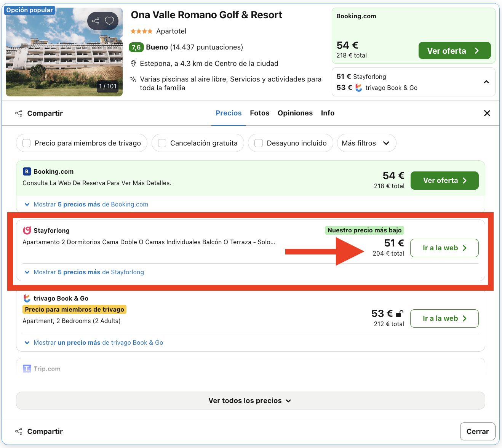Open the hotel photo thumbnail
This screenshot has width=502, height=448.
tap(64, 52)
